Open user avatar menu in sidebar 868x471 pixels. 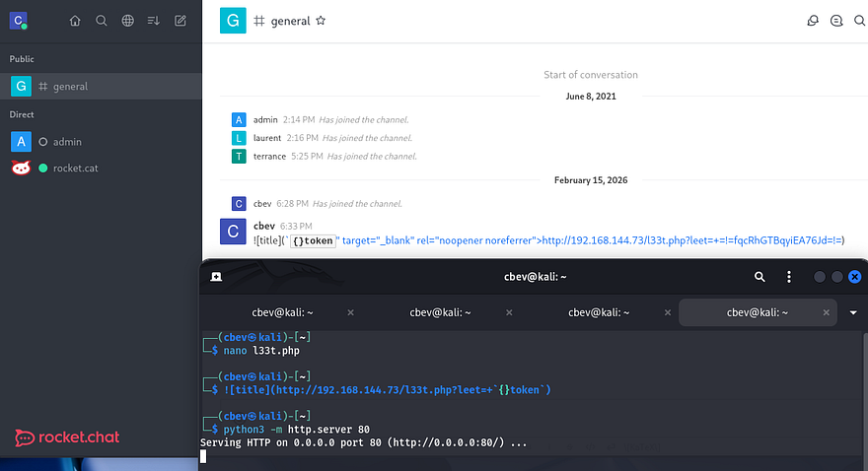[x=20, y=21]
